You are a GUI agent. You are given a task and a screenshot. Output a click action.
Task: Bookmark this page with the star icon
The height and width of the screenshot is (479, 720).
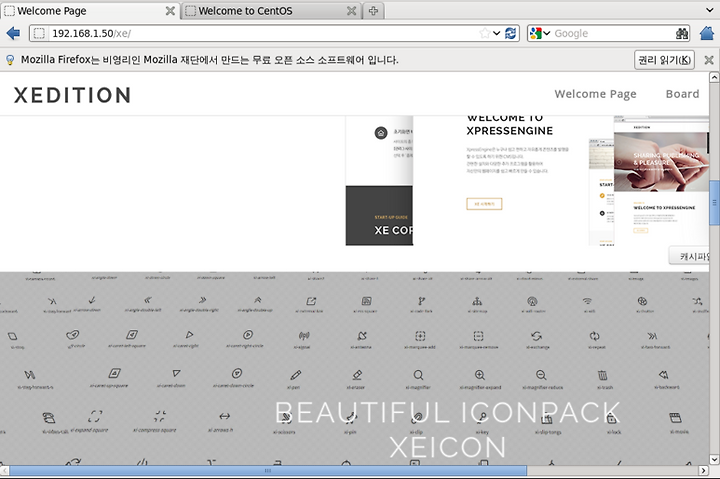pyautogui.click(x=484, y=34)
